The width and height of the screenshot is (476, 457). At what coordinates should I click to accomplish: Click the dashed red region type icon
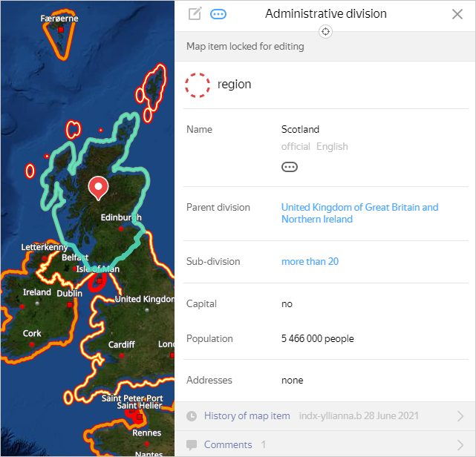(x=198, y=85)
